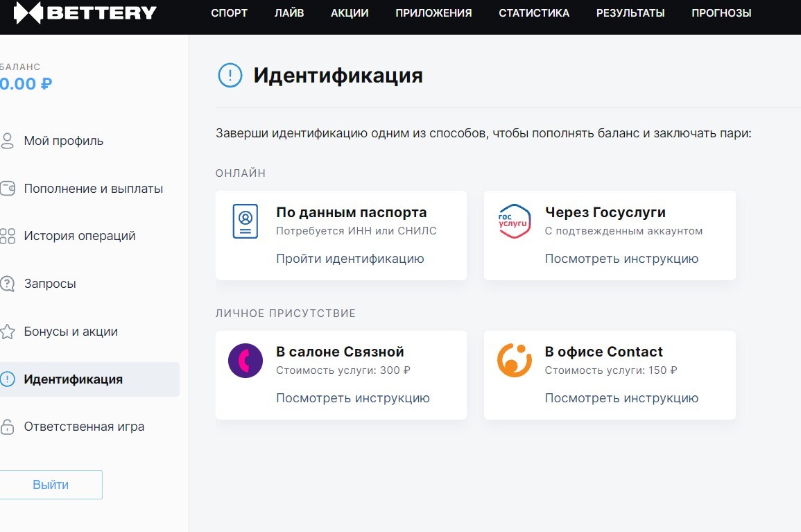Open Посмотреть инструкцию for Contact office

tap(621, 398)
